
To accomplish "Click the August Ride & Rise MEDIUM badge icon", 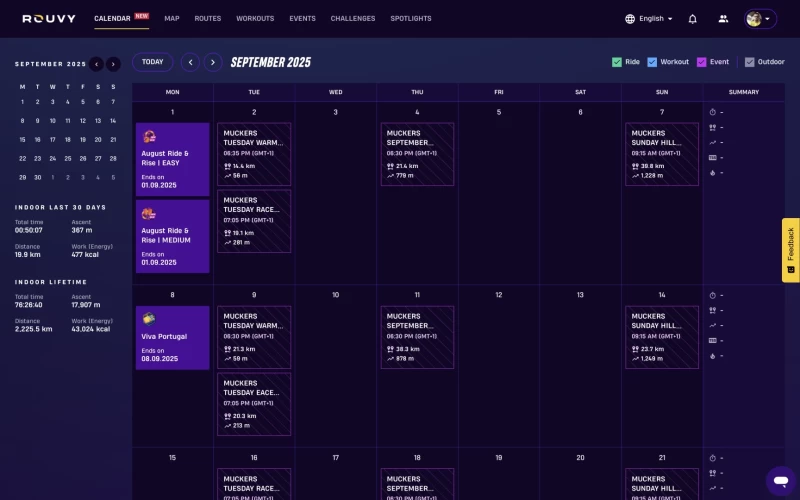I will pos(148,213).
